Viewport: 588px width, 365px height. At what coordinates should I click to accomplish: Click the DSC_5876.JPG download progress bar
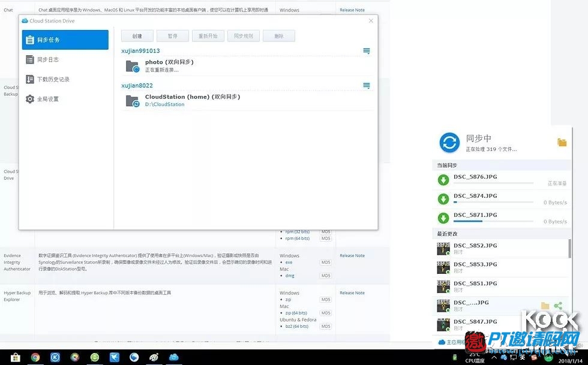(x=493, y=183)
